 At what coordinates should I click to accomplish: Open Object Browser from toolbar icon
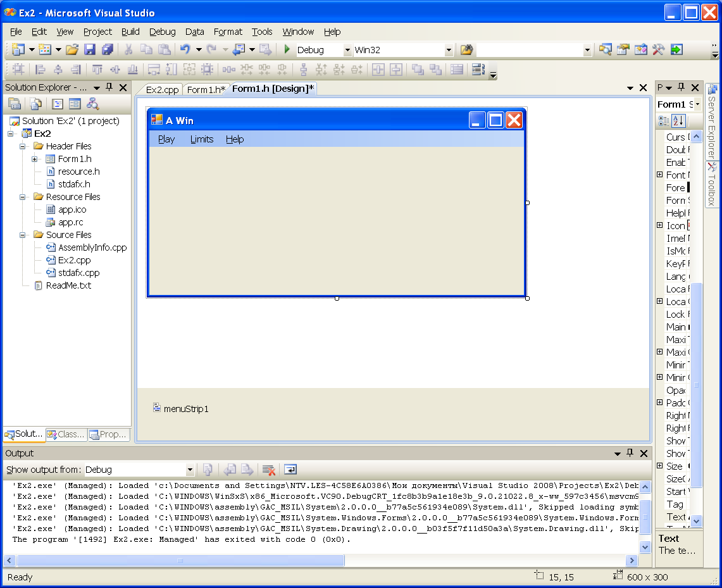[x=641, y=49]
